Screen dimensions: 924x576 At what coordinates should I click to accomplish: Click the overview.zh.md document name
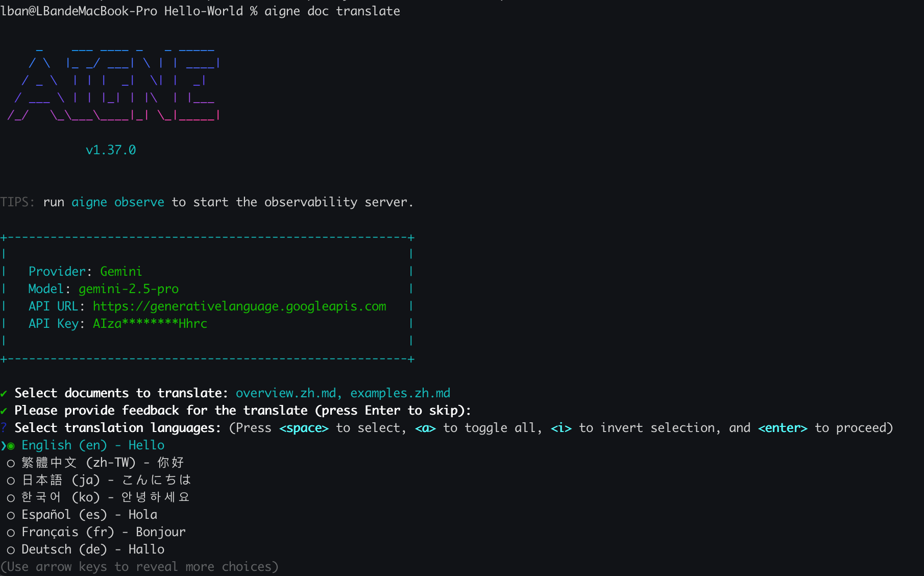pyautogui.click(x=286, y=393)
